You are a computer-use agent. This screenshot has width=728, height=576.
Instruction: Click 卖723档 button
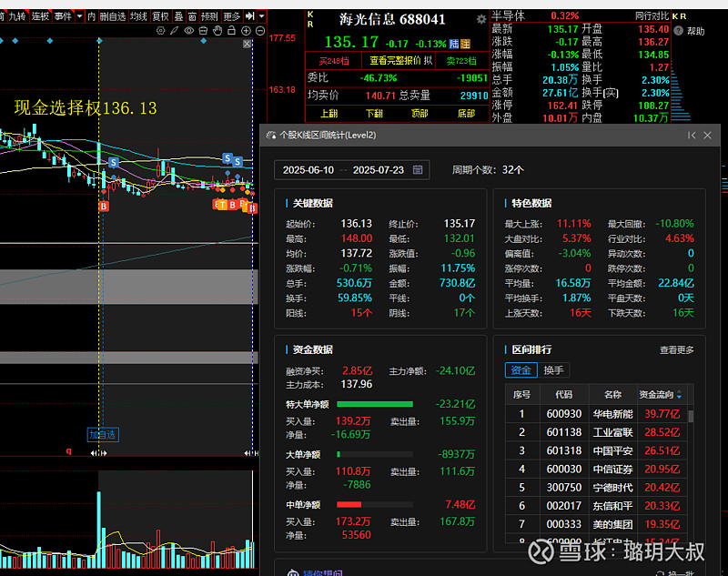[x=461, y=61]
